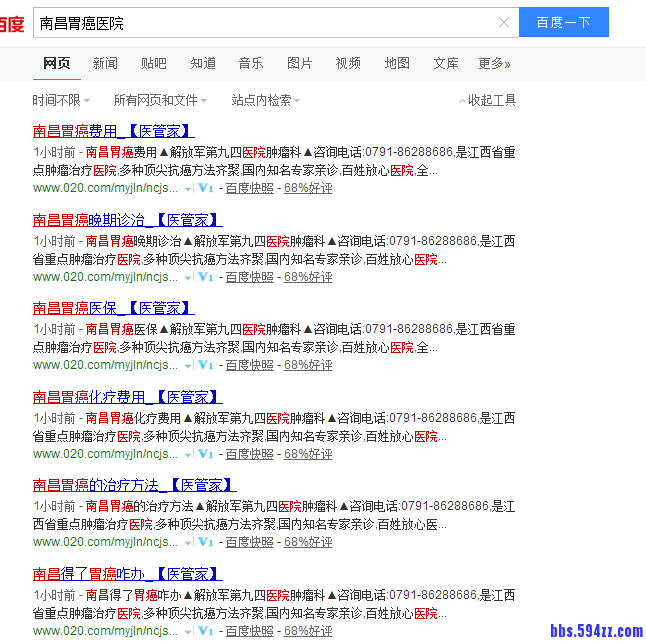
Task: Click green URL under 南昌胃癌的治疗方法 result
Action: (105, 542)
